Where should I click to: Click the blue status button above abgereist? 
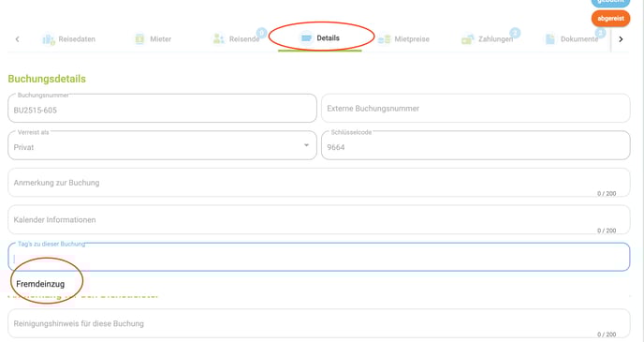click(610, 3)
